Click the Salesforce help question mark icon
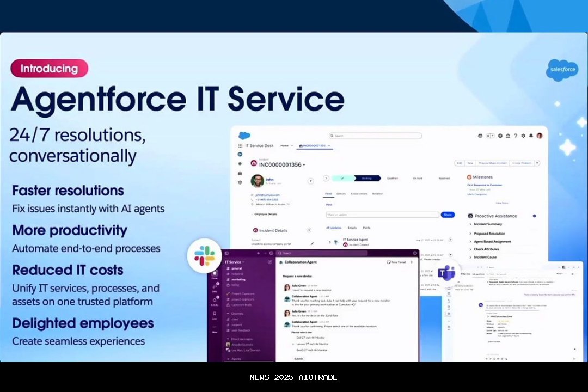Screen dimensions: 588x392 click(516, 136)
